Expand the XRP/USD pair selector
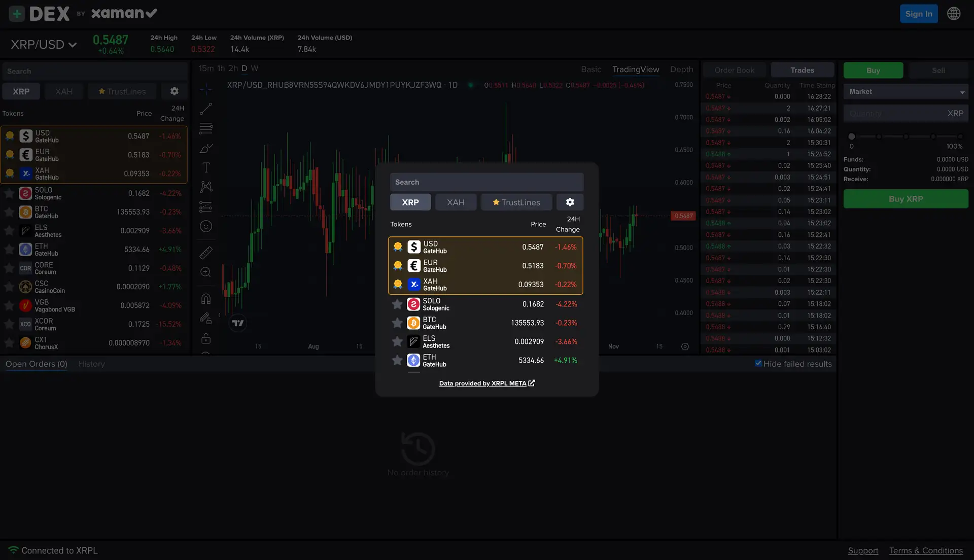 (x=44, y=45)
